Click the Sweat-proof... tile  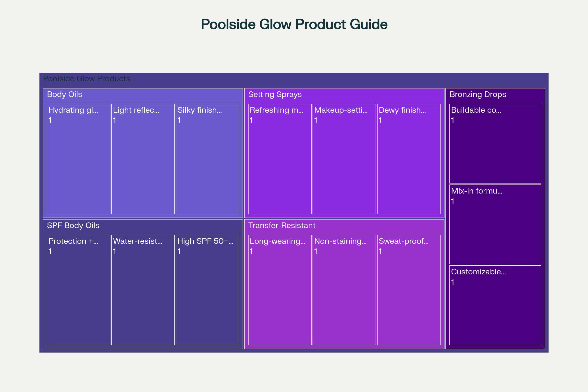pyautogui.click(x=409, y=290)
